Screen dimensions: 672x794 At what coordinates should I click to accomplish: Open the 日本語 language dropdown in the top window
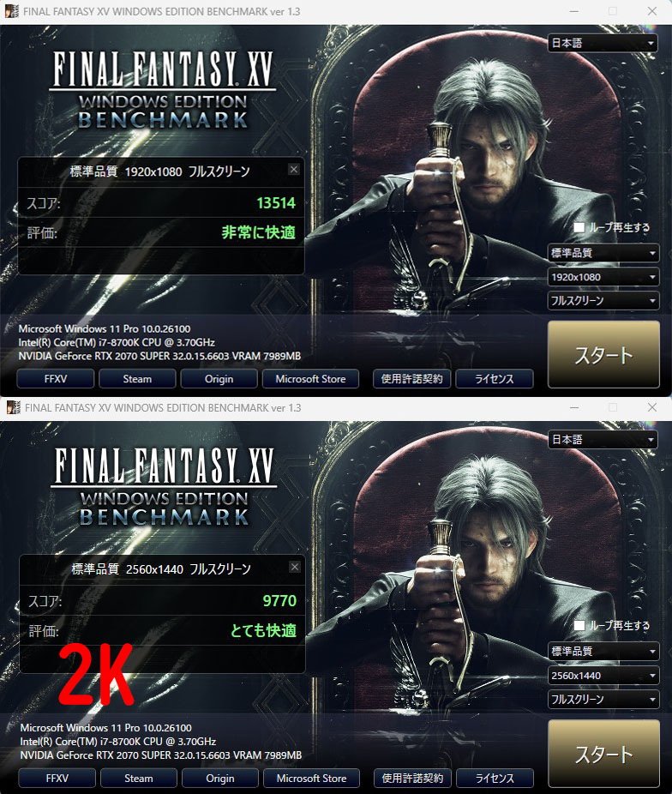pyautogui.click(x=603, y=44)
